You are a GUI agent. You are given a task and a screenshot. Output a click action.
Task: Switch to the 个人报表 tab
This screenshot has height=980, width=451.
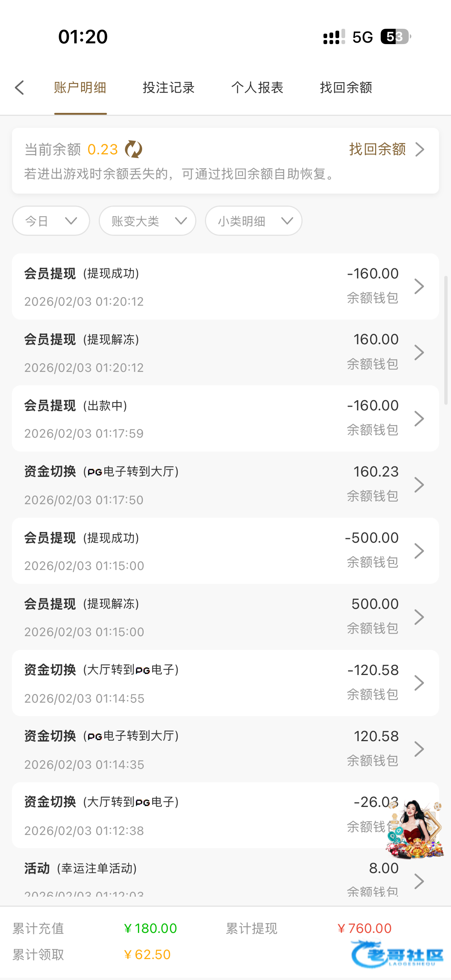coord(257,87)
